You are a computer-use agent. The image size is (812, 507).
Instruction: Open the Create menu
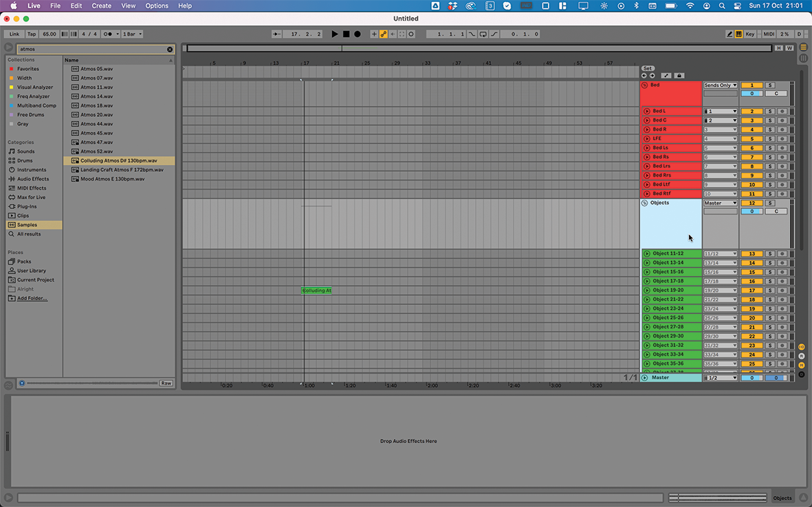101,5
